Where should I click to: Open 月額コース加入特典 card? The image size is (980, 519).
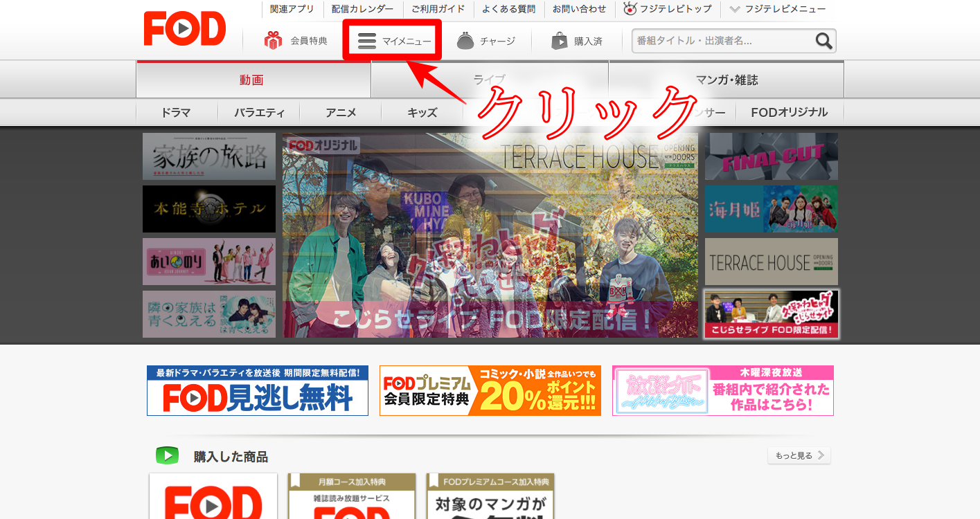[352, 496]
